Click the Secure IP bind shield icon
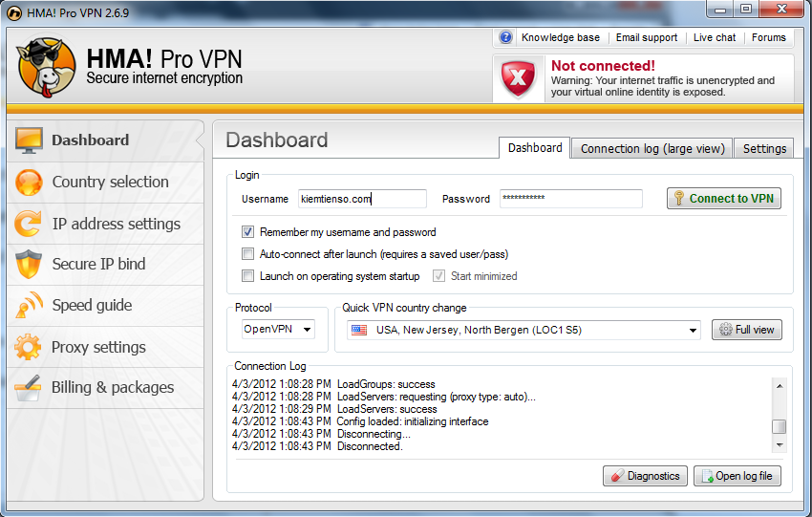Image resolution: width=812 pixels, height=517 pixels. (28, 264)
